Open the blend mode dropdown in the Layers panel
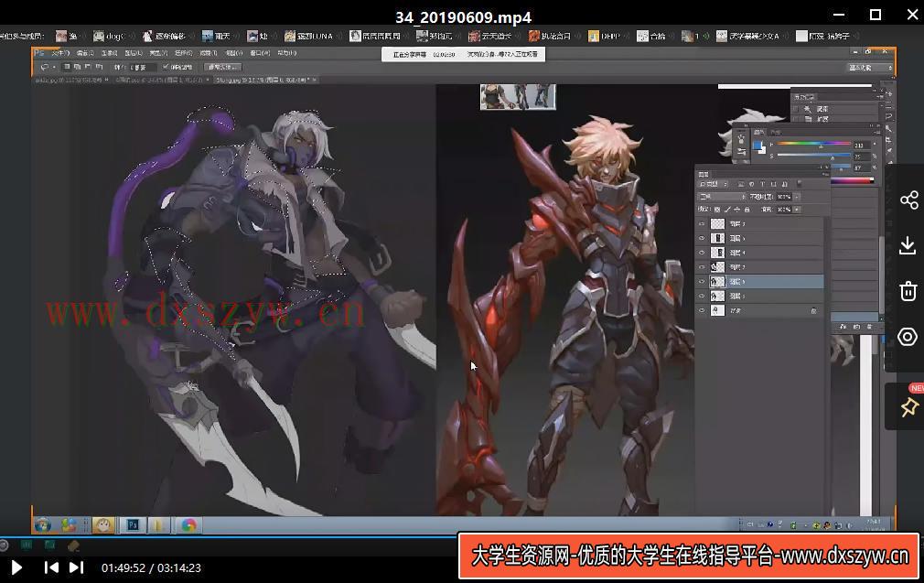The width and height of the screenshot is (924, 583). (x=723, y=197)
